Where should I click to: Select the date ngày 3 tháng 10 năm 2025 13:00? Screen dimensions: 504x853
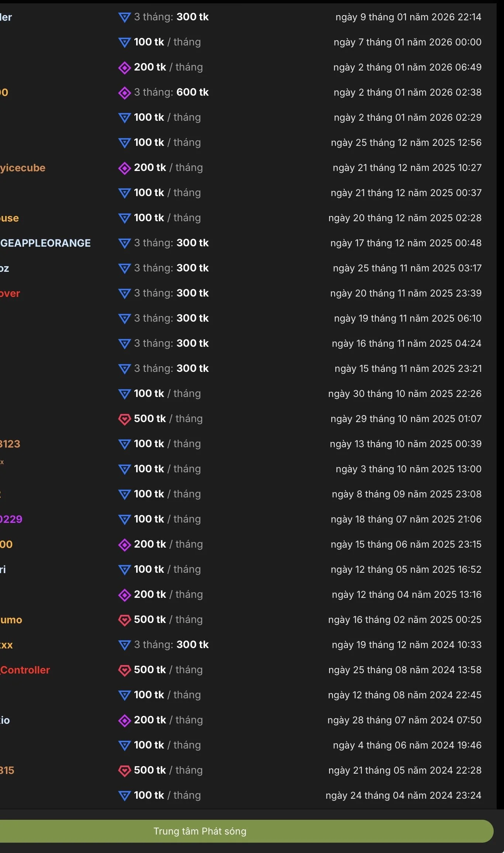tap(408, 469)
